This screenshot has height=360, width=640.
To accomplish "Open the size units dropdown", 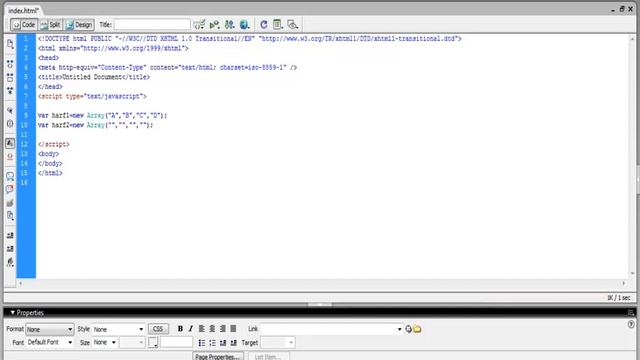I will [132, 342].
